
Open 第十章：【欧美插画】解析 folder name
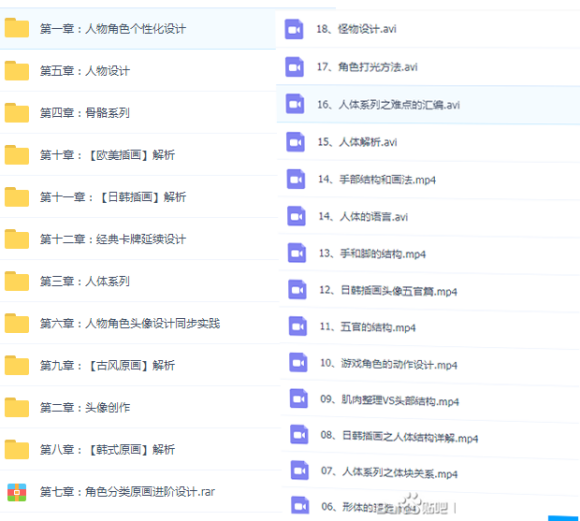107,155
